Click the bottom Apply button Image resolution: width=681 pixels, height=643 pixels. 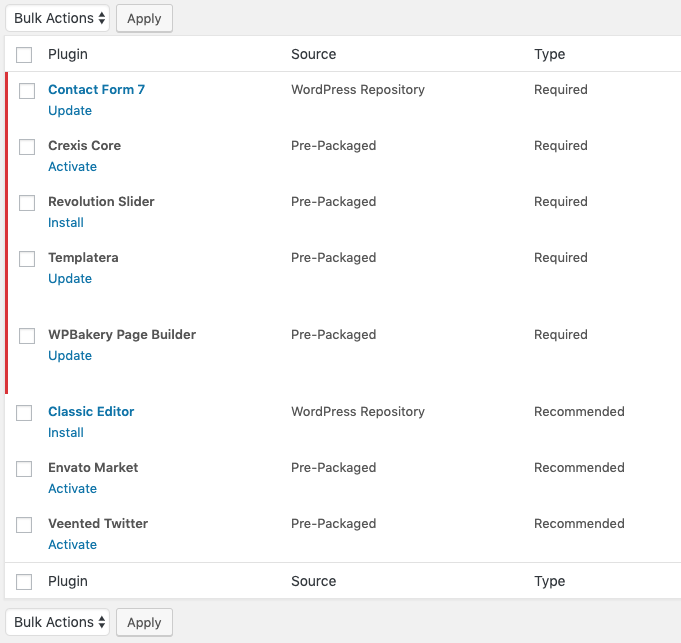tap(144, 622)
